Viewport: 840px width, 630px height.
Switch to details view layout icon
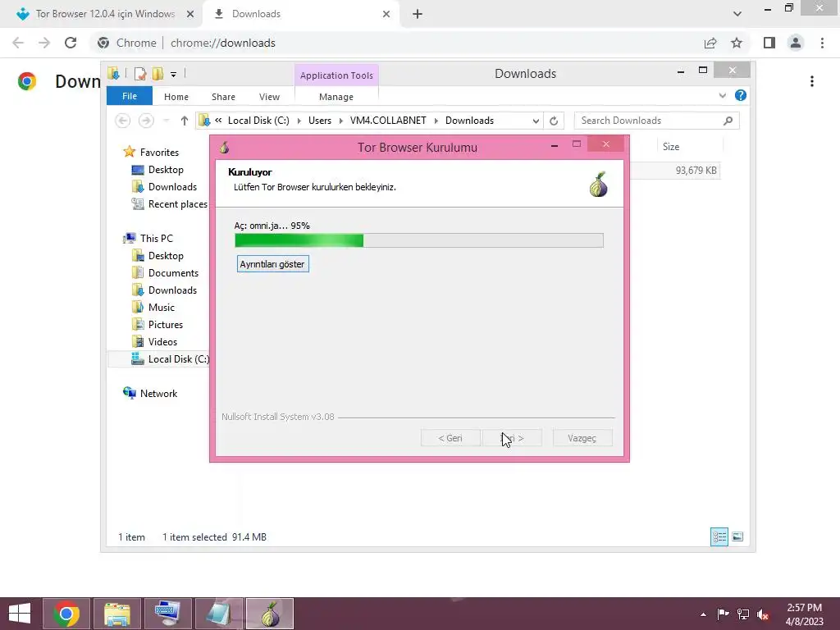(x=719, y=536)
